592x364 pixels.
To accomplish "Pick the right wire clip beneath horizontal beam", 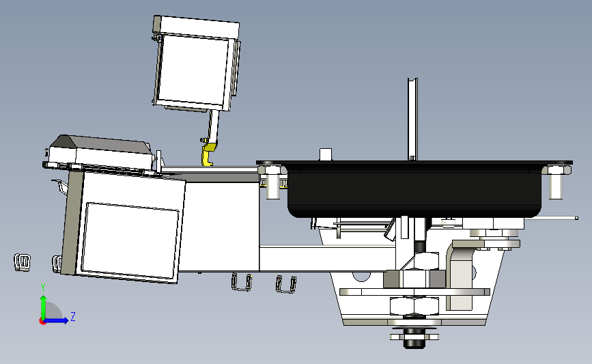I will pos(286,284).
